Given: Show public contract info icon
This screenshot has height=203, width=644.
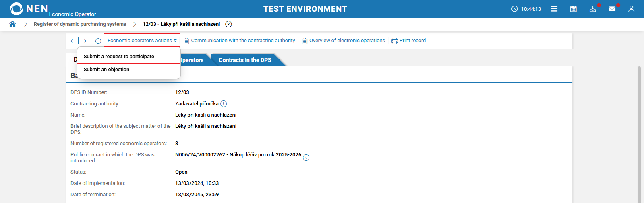Looking at the screenshot, I should (306, 158).
